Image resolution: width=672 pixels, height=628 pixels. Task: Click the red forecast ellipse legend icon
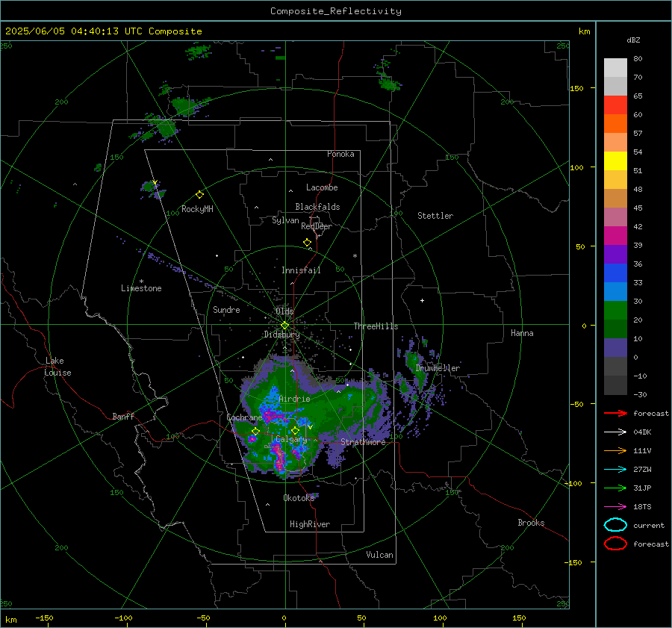pyautogui.click(x=615, y=544)
